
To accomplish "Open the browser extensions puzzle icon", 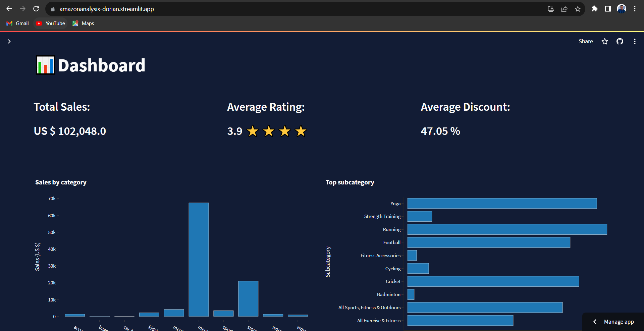I will pos(594,9).
